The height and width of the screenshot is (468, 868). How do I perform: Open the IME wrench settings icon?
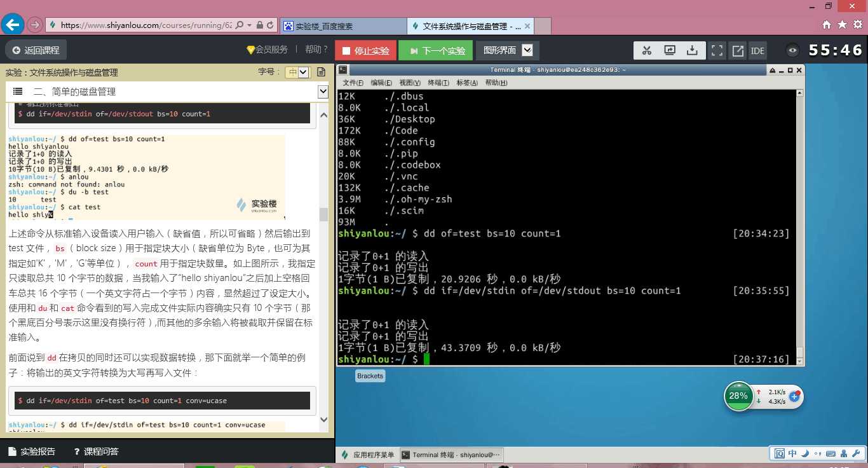point(855,453)
